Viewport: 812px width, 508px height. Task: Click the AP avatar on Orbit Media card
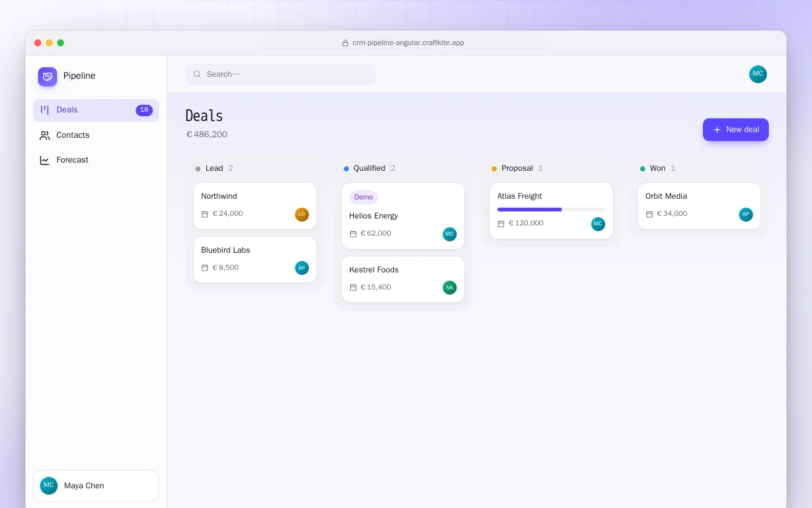pos(746,215)
